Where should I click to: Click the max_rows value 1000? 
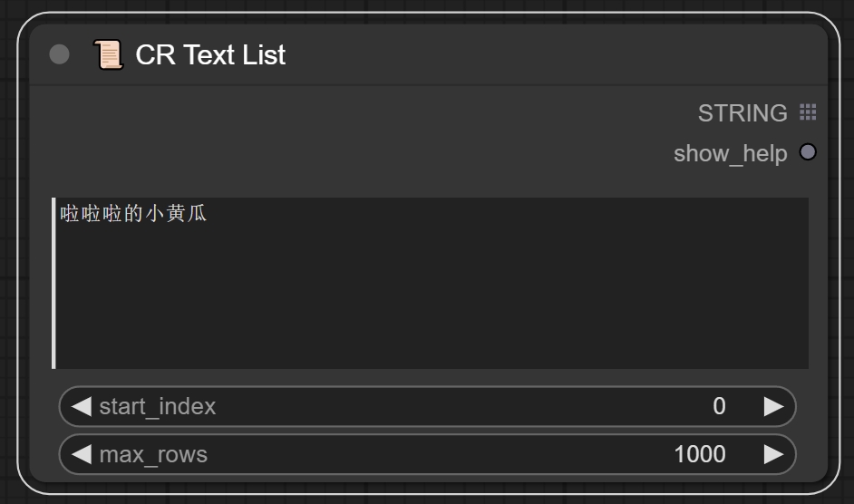point(699,454)
